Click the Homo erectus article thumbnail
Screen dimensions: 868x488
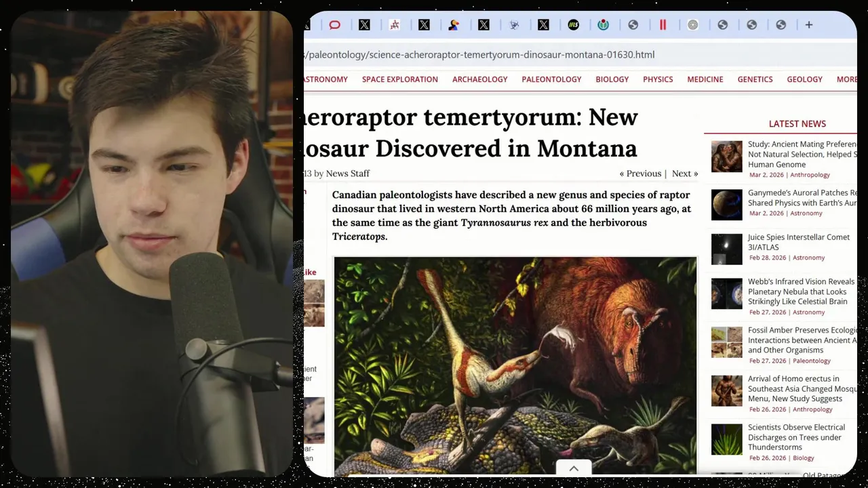point(726,391)
